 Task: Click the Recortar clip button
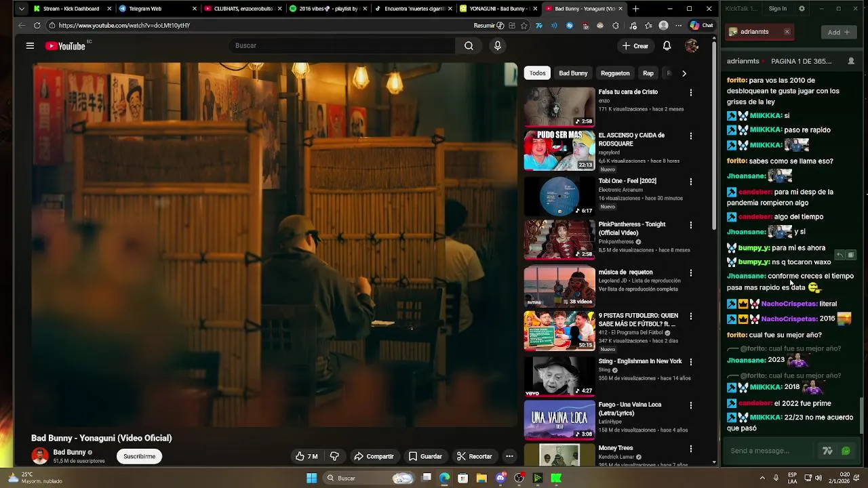point(475,456)
